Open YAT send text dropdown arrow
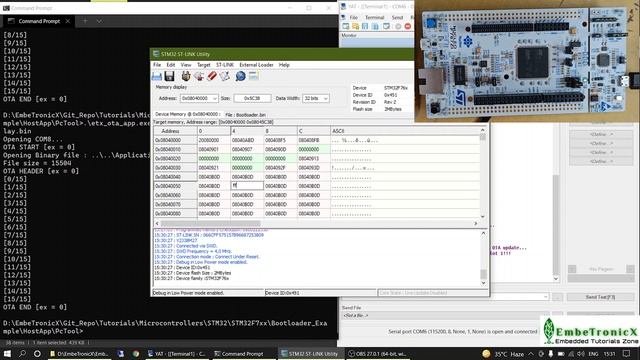The image size is (640, 360). [545, 297]
